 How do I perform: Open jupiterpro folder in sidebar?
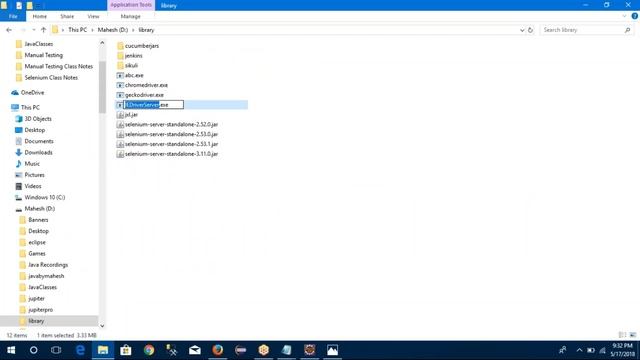click(40, 310)
